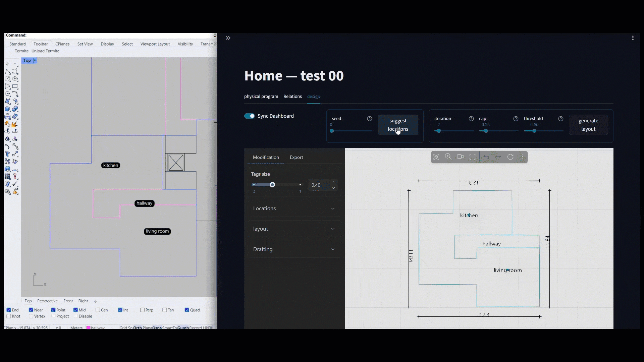Switch to the Relations tab
The height and width of the screenshot is (362, 644).
[292, 97]
